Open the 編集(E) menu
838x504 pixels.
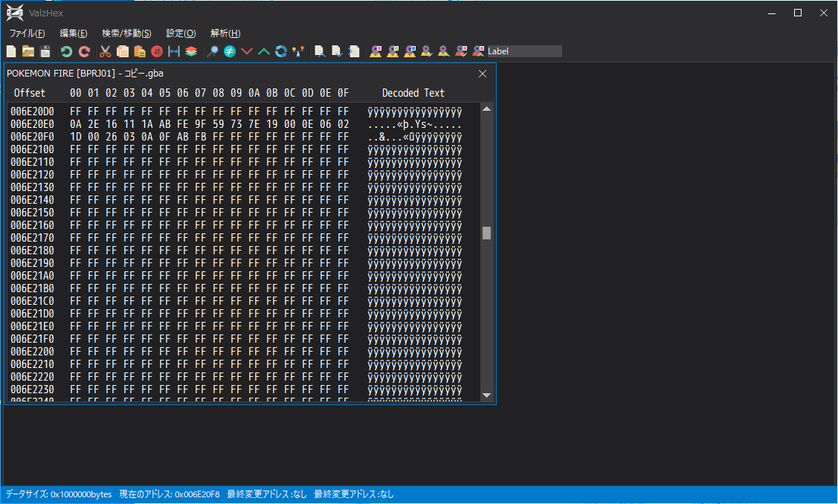tap(73, 33)
